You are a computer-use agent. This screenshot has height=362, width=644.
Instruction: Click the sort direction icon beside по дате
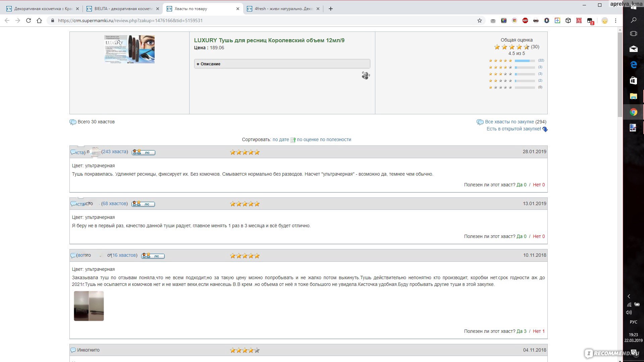pyautogui.click(x=293, y=140)
